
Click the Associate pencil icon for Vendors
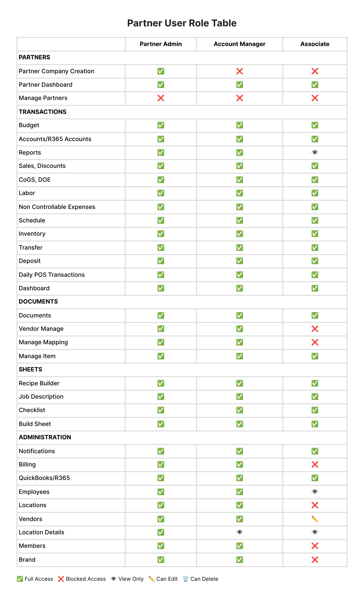tap(315, 519)
